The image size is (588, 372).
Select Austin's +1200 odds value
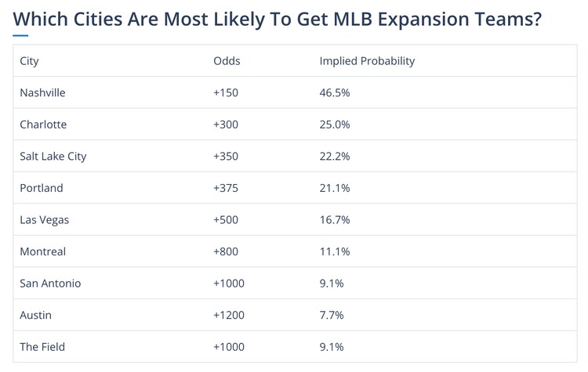tap(228, 315)
